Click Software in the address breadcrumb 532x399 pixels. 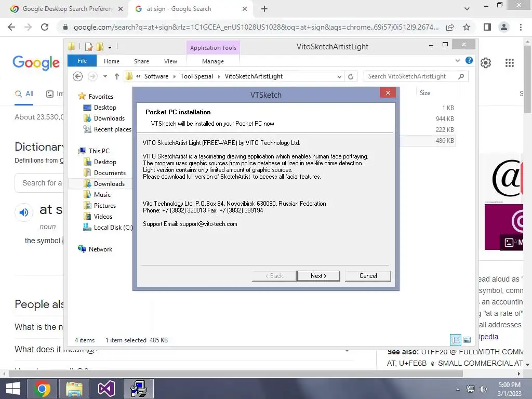[156, 76]
